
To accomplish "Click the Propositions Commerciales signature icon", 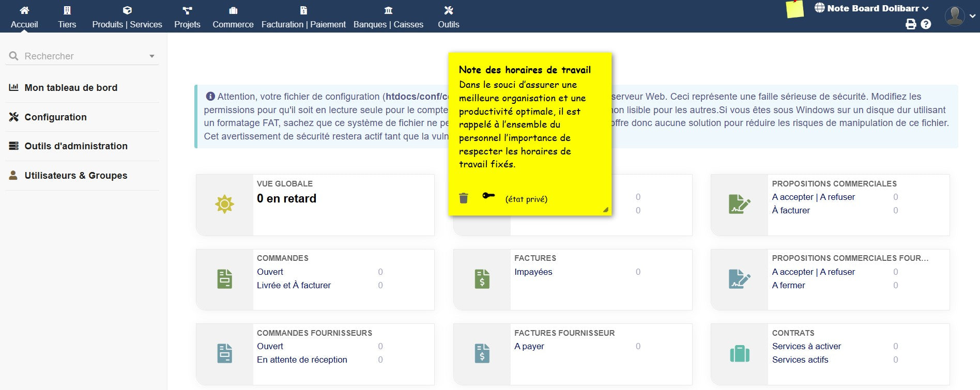I will click(739, 205).
